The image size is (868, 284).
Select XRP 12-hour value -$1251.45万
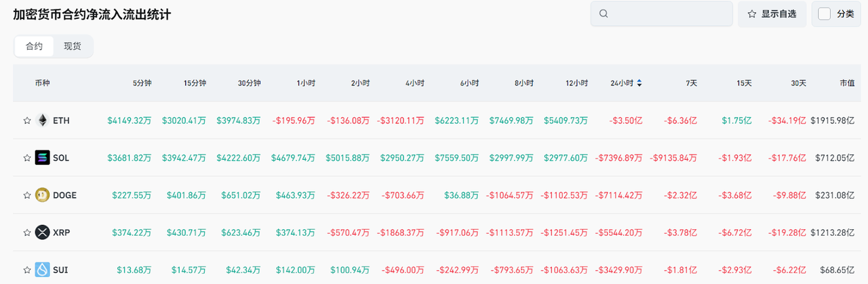tap(564, 232)
